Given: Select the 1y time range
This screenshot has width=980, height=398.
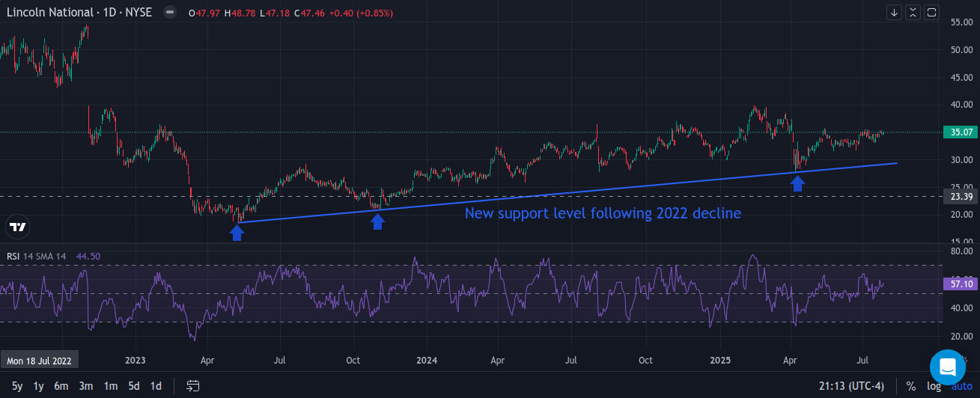Looking at the screenshot, I should [x=39, y=386].
